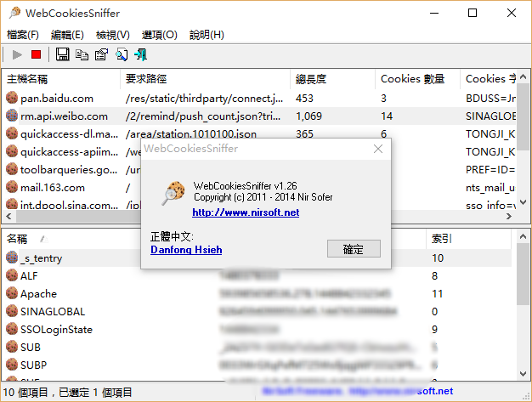Copy selected items using the copy toolbar icon
532x402 pixels.
[82, 54]
